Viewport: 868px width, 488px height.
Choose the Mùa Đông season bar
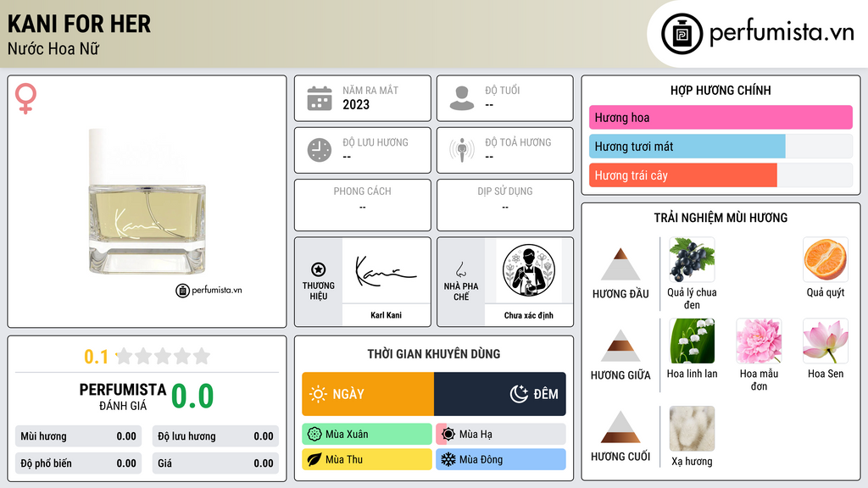(501, 459)
